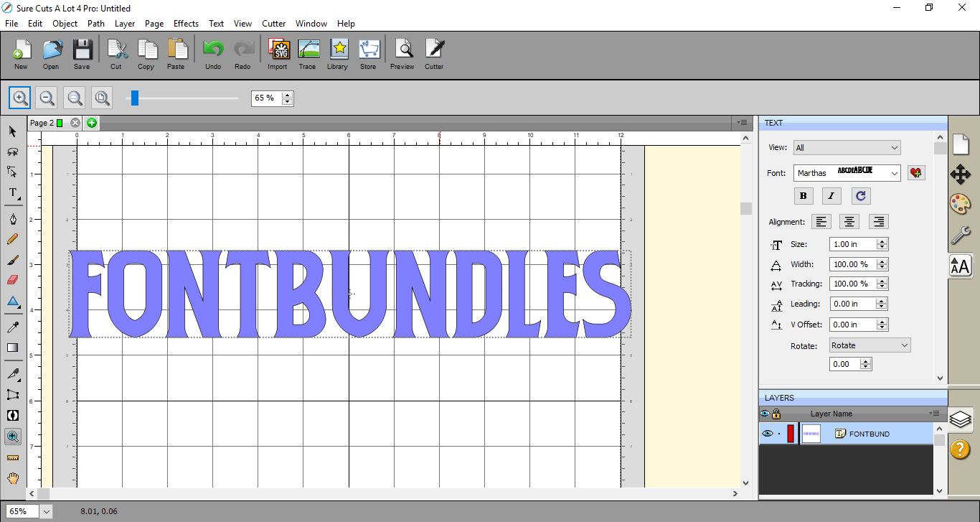The image size is (980, 522).
Task: Open the Rotate mode dropdown
Action: tap(870, 345)
